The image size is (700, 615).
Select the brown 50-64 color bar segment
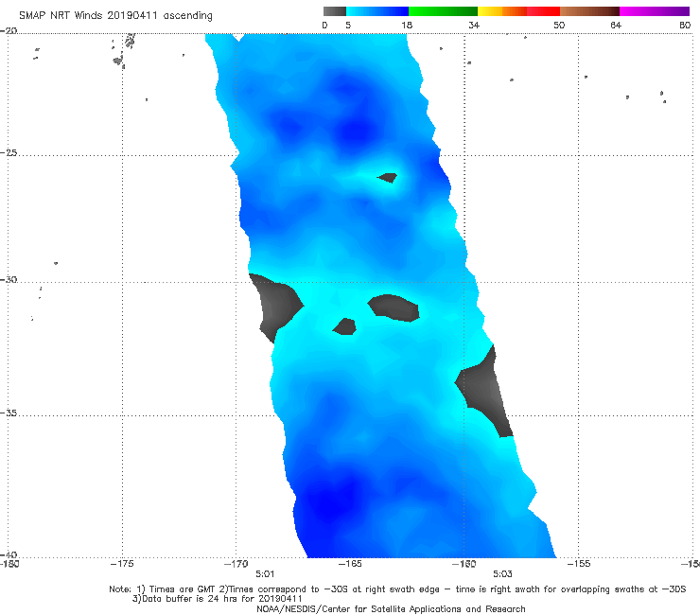(x=589, y=11)
